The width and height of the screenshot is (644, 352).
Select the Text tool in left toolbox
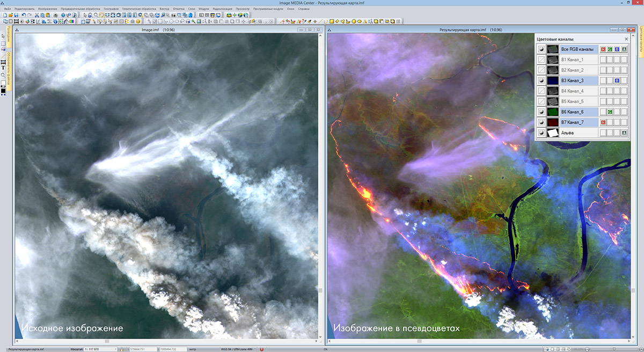(x=3, y=68)
